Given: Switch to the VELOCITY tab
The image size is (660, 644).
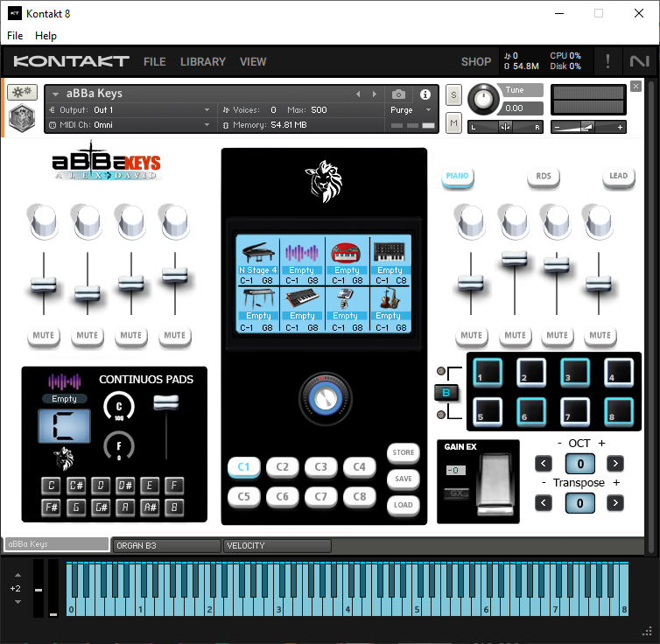Looking at the screenshot, I should (277, 546).
